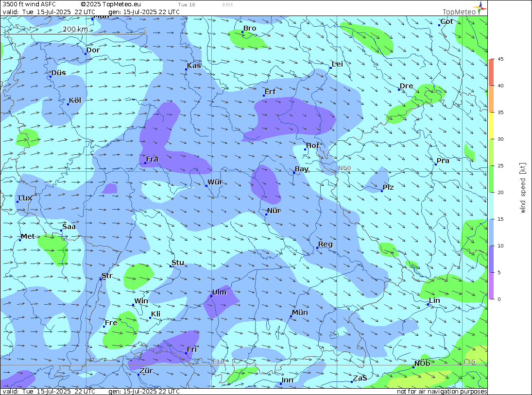Click the 'wind speed [kt]' axis label
Screen dimensions: 532x395
click(523, 188)
